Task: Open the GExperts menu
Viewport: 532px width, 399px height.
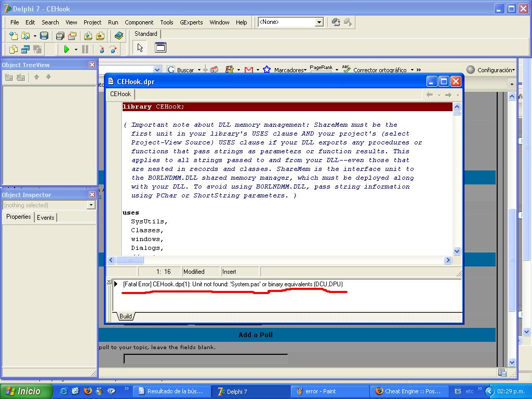Action: coord(191,22)
